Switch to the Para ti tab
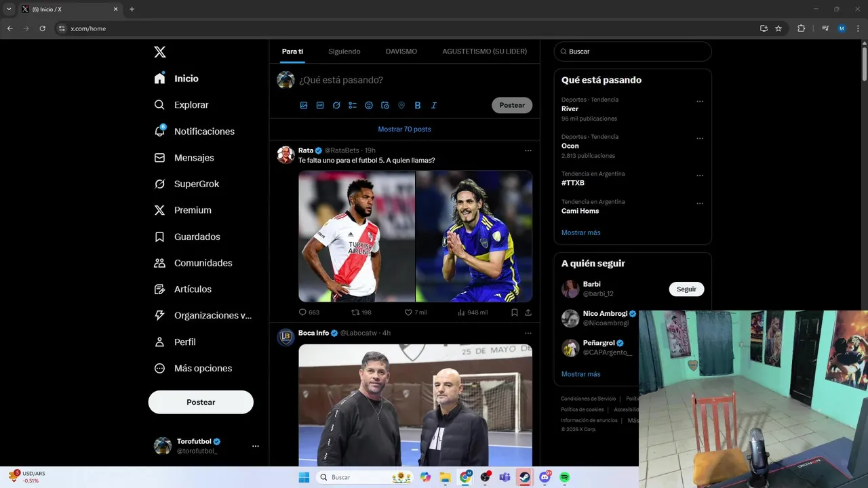The image size is (868, 488). 292,52
